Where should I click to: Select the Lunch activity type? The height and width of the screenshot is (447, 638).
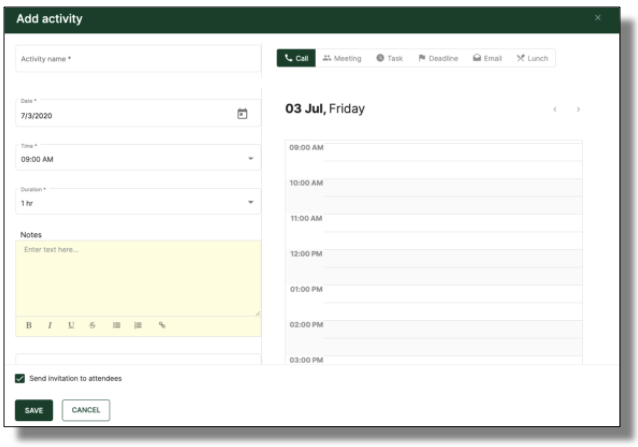(x=532, y=58)
